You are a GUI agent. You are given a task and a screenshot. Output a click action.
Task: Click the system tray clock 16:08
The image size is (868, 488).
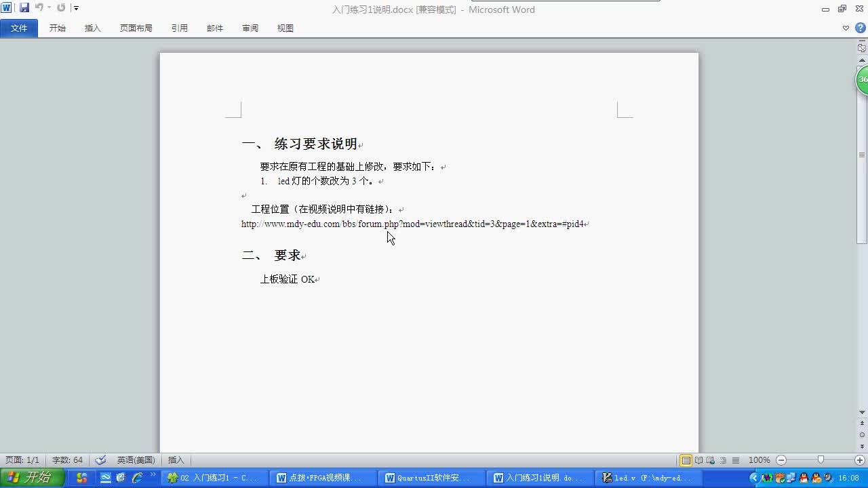coord(848,478)
